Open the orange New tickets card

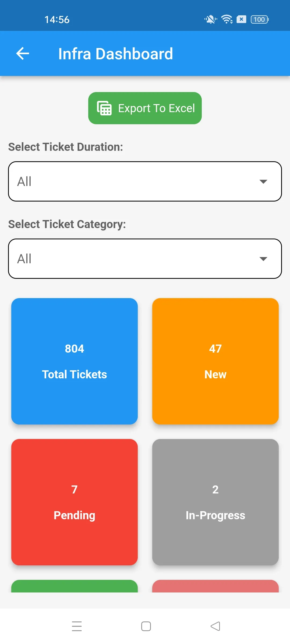click(215, 361)
